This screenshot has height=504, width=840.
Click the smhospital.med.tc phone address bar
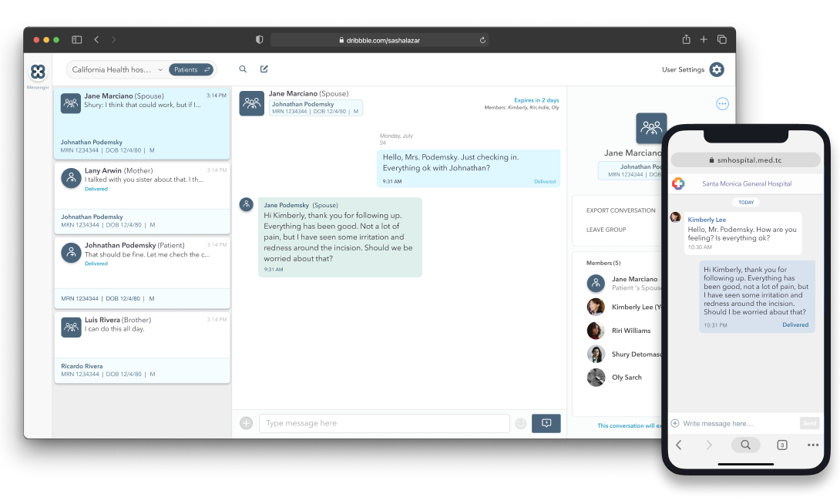(745, 160)
